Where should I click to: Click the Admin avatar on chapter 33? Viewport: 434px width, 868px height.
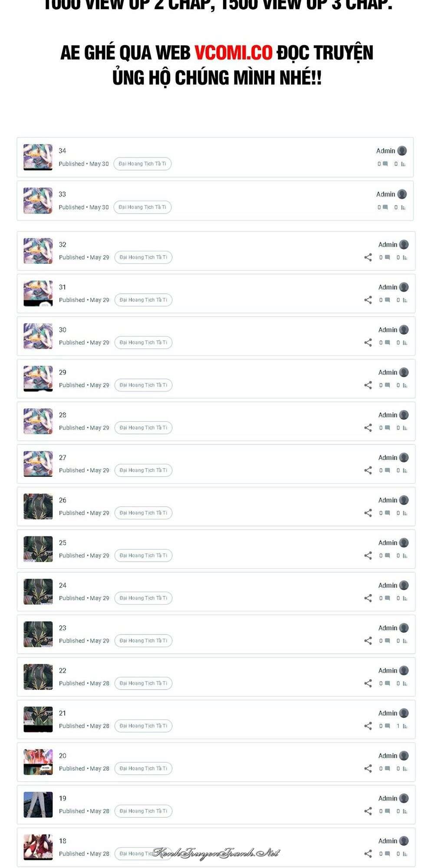point(402,194)
